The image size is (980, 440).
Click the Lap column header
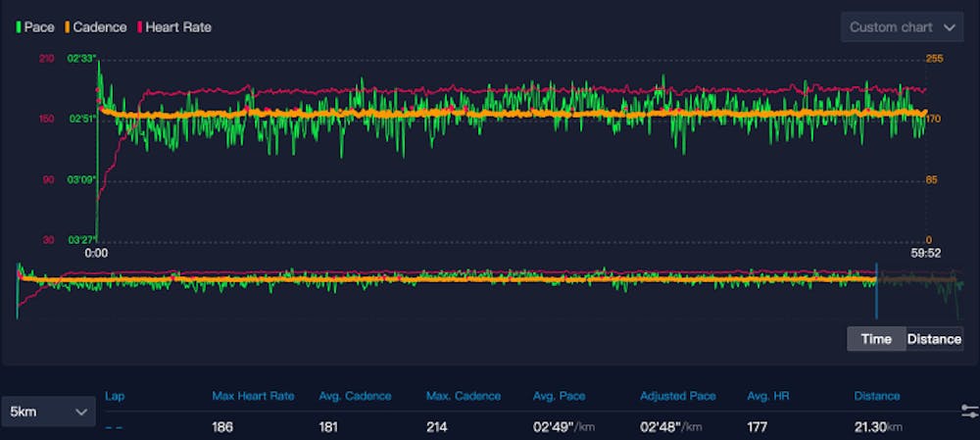coord(115,396)
